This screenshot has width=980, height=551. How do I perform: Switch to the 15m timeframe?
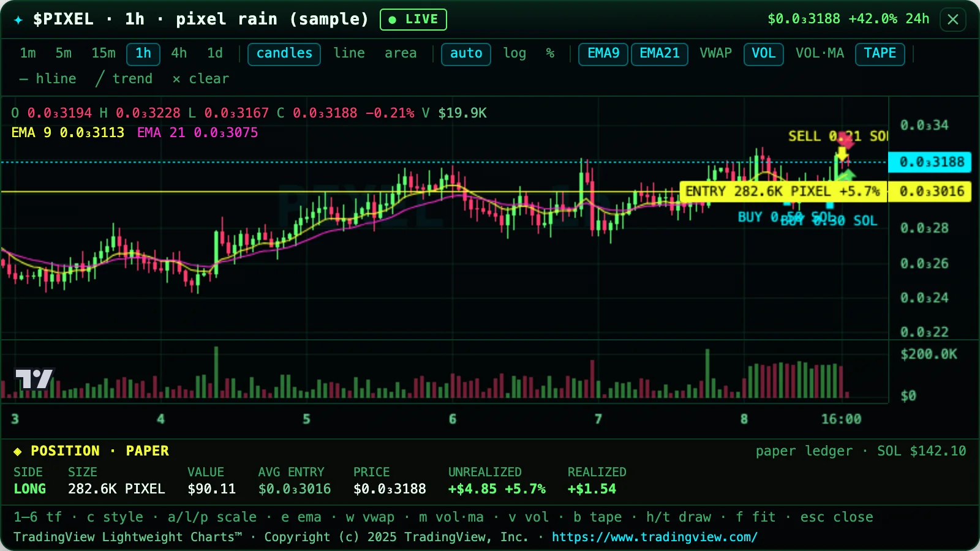tap(104, 53)
